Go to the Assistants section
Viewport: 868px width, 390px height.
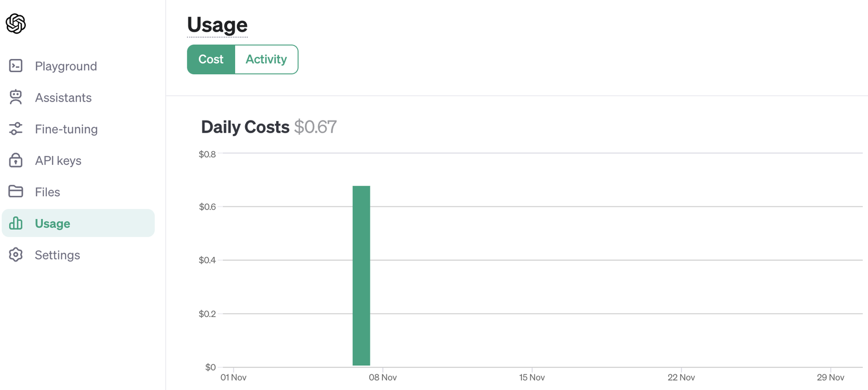click(x=63, y=98)
